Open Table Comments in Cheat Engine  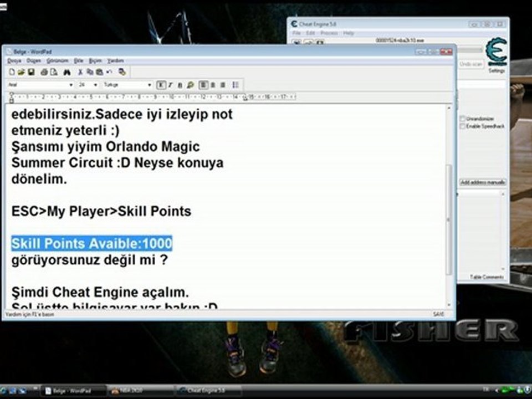click(487, 277)
